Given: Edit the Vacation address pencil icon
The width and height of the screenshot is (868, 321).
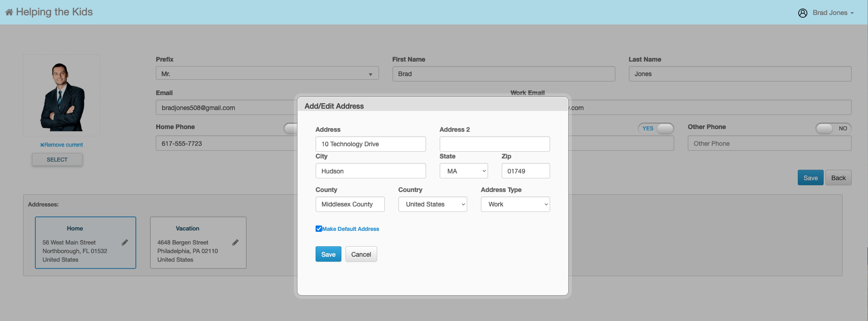Looking at the screenshot, I should click(235, 243).
